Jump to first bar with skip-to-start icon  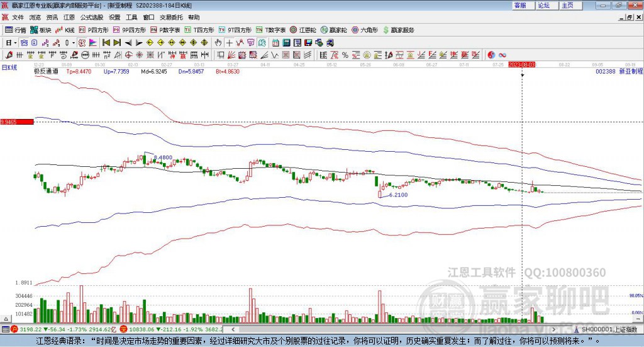coord(106,43)
